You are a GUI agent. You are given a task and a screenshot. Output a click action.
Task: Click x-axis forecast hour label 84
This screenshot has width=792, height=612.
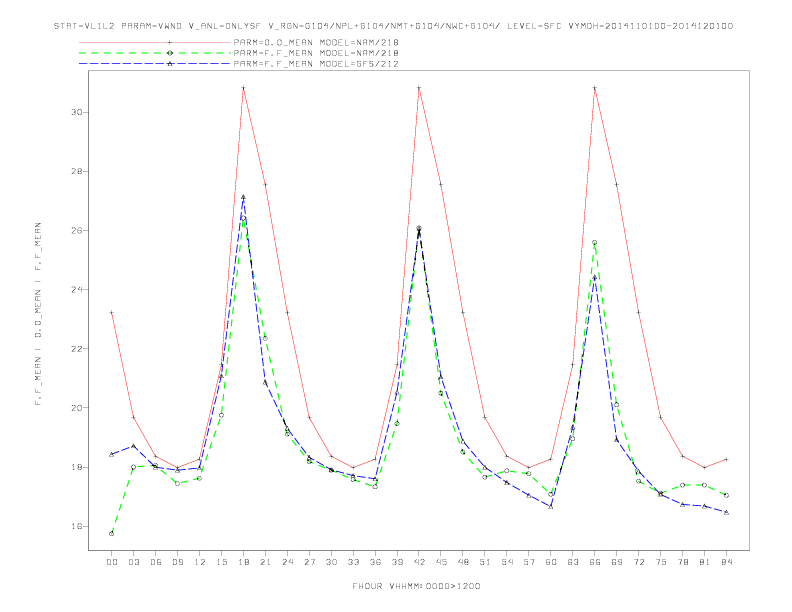(x=726, y=562)
